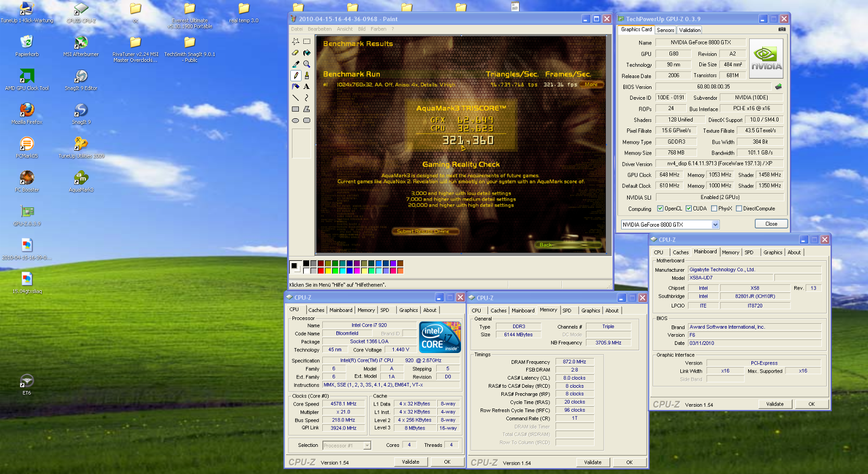This screenshot has height=474, width=868.
Task: Open About tab in the DDR3 memory CPU-Z
Action: (x=612, y=311)
